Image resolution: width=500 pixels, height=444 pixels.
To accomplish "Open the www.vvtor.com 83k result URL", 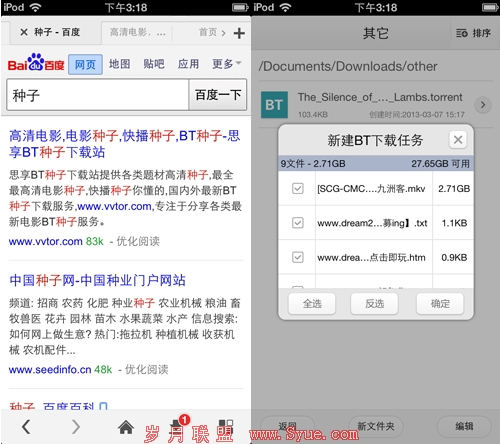I will pos(56,241).
